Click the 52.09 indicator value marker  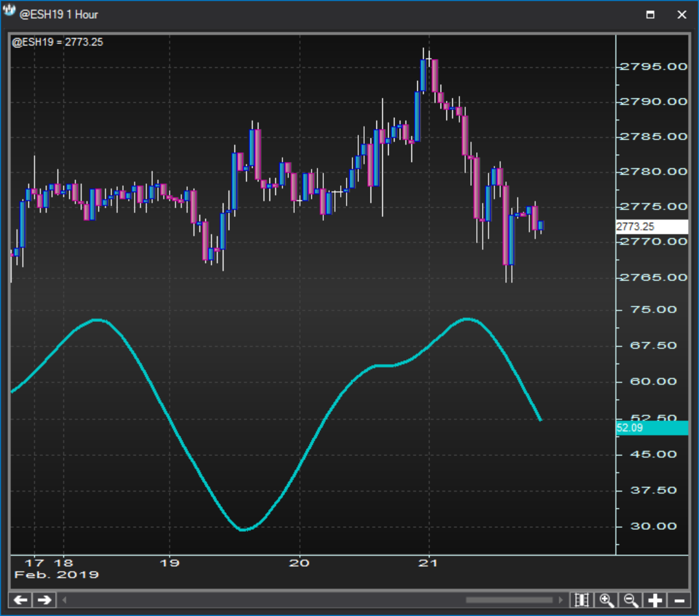point(651,428)
